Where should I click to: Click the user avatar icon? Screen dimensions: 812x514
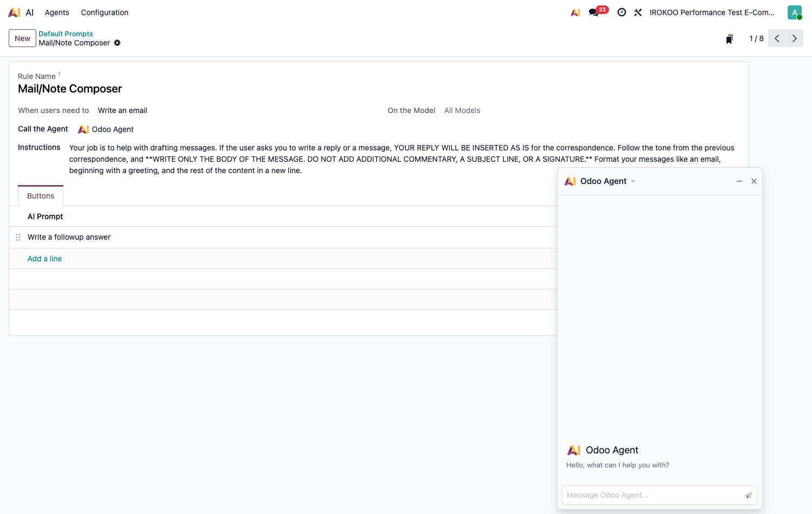tap(794, 12)
